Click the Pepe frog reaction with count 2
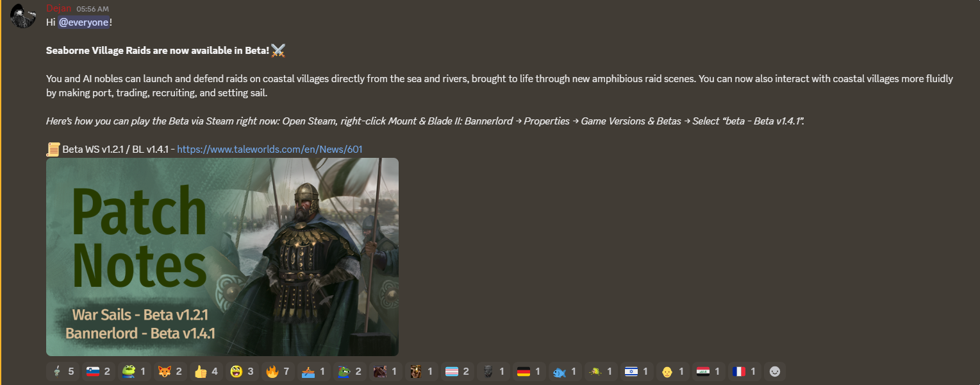Image resolution: width=980 pixels, height=385 pixels. coord(349,372)
